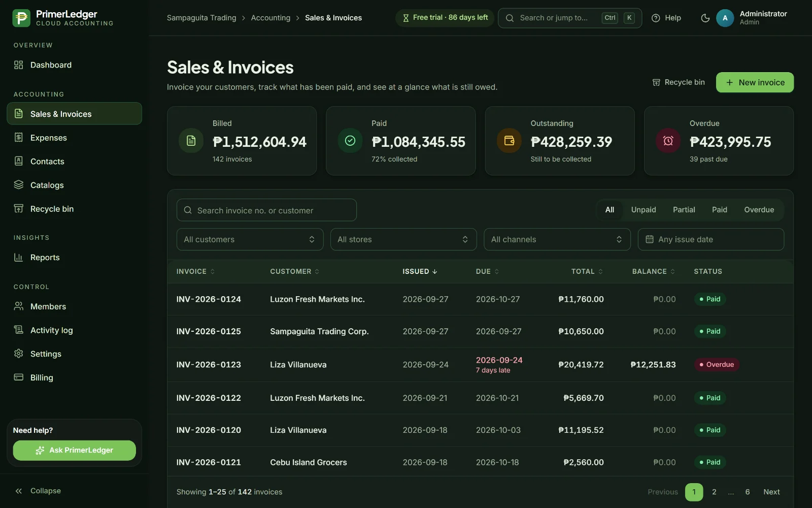Sort by the INVOICE column header
The height and width of the screenshot is (508, 812).
[195, 271]
